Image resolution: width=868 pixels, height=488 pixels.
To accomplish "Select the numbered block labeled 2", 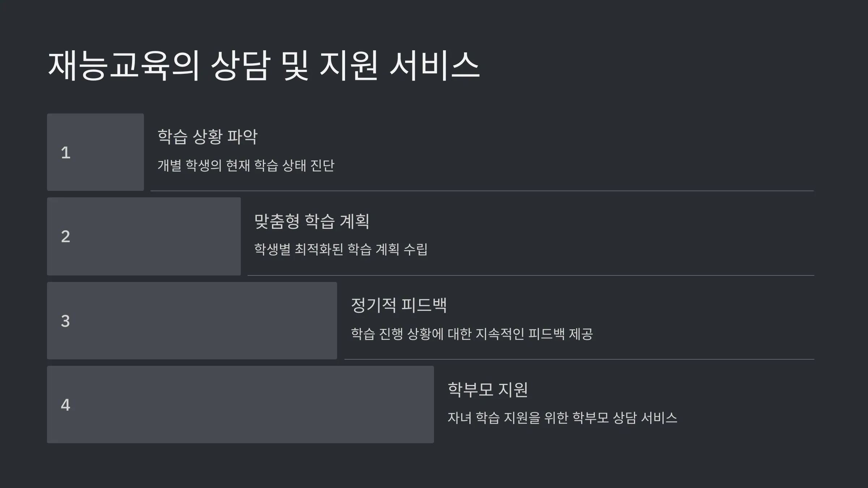I will click(x=144, y=236).
